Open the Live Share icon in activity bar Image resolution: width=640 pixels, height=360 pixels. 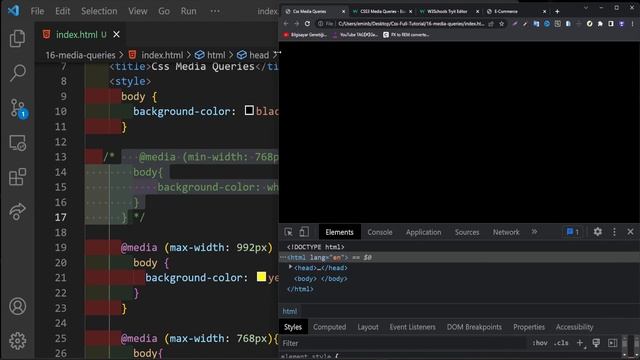(18, 211)
